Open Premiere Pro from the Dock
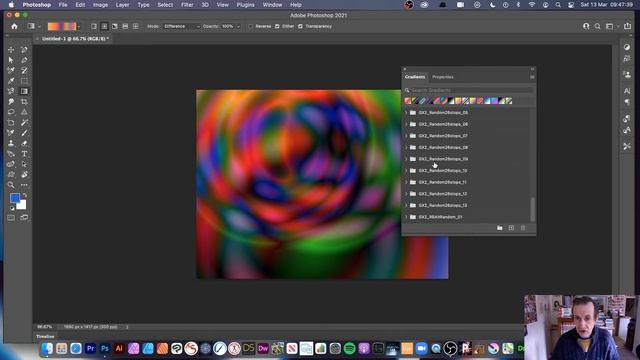 pyautogui.click(x=90, y=349)
